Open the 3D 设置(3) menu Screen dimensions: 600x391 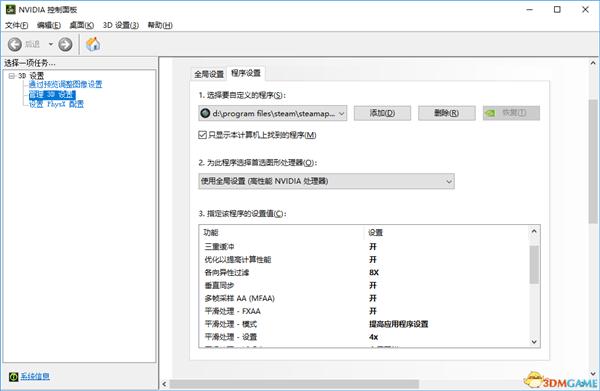pyautogui.click(x=121, y=25)
